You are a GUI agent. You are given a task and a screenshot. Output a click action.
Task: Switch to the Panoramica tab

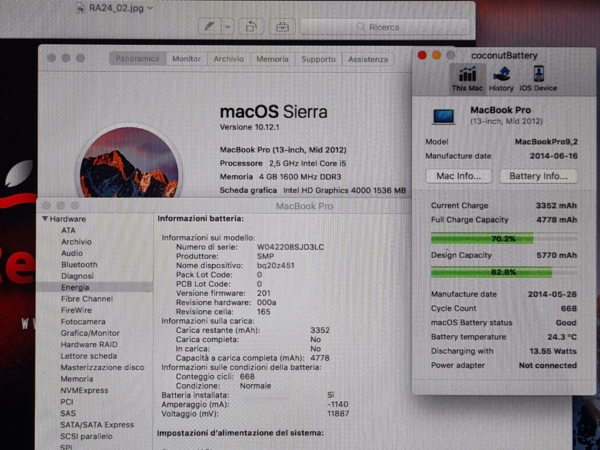[137, 59]
